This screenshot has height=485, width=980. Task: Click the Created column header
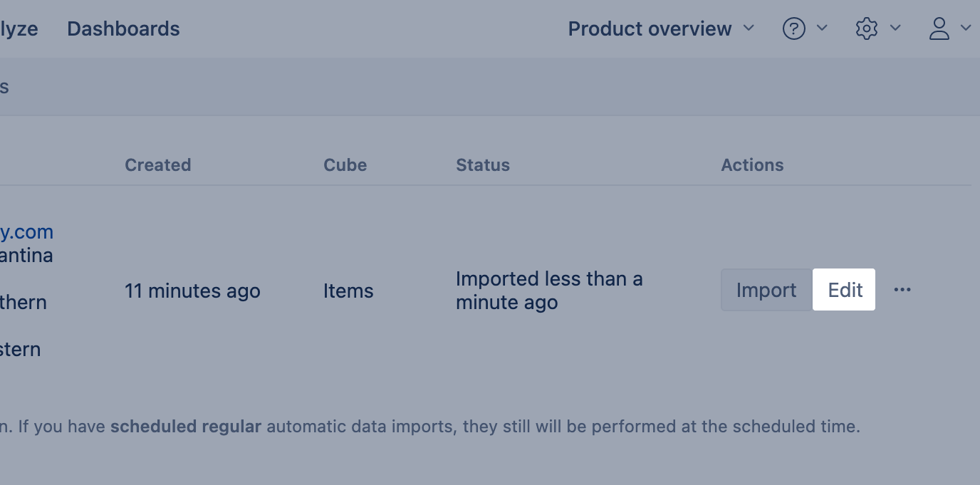tap(157, 165)
